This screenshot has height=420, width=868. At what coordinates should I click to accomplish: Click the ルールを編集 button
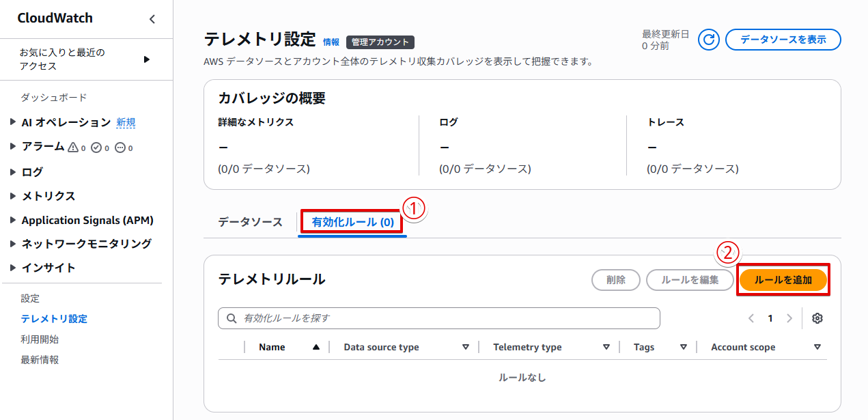tap(690, 280)
